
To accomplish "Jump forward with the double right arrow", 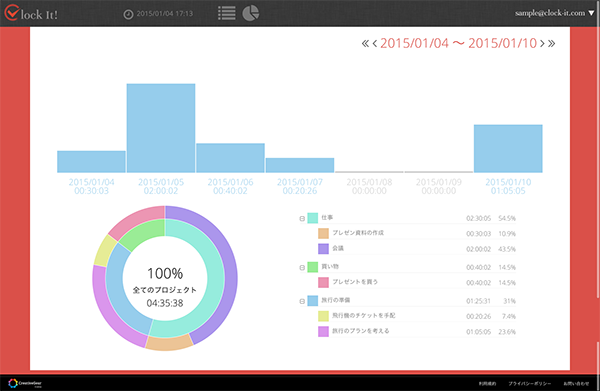I will (x=551, y=44).
